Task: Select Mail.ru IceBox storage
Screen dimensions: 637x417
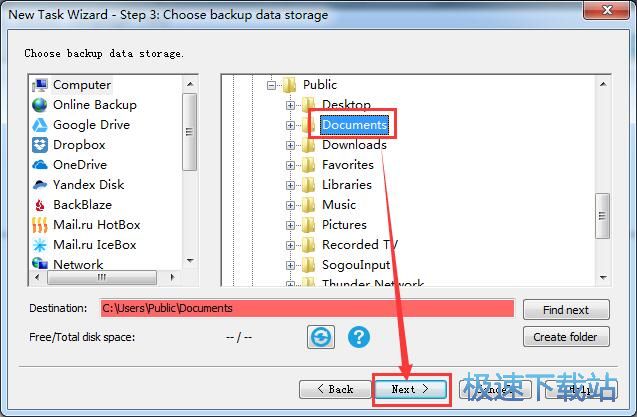Action: pyautogui.click(x=84, y=245)
